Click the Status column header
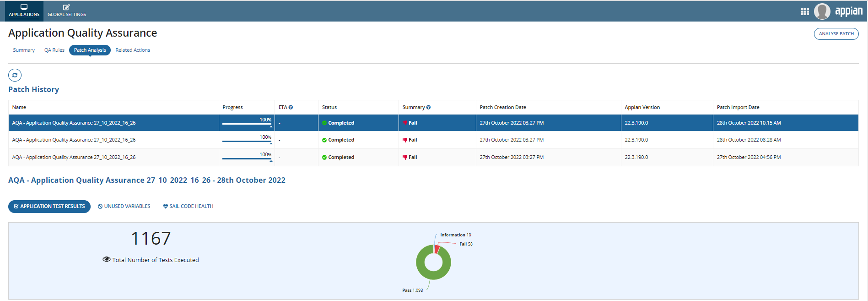This screenshot has height=301, width=868. (329, 107)
